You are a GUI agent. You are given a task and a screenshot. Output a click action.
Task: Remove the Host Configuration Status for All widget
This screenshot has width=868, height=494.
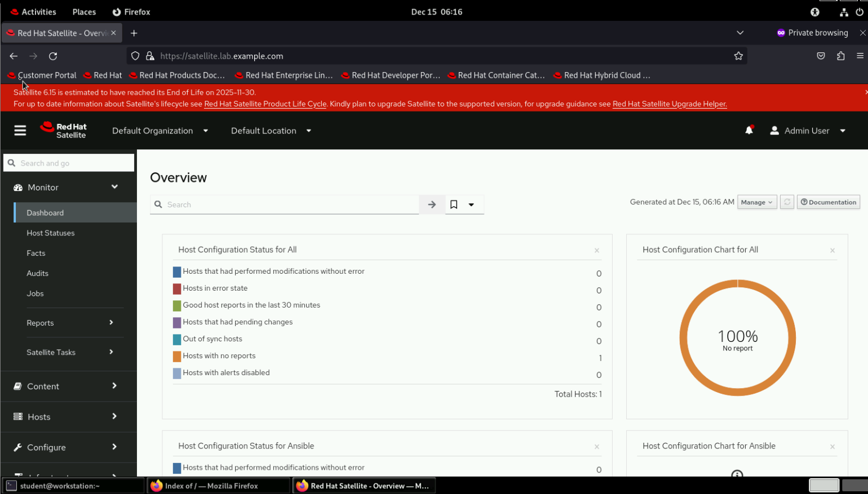click(x=597, y=250)
